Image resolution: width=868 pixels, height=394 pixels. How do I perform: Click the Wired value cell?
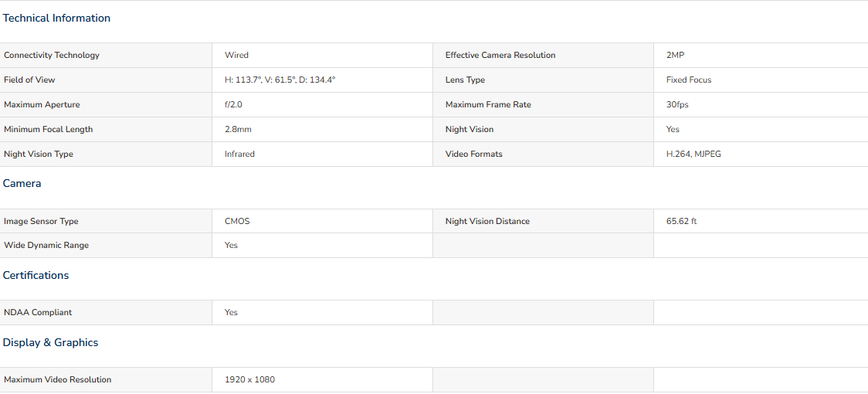pos(322,56)
